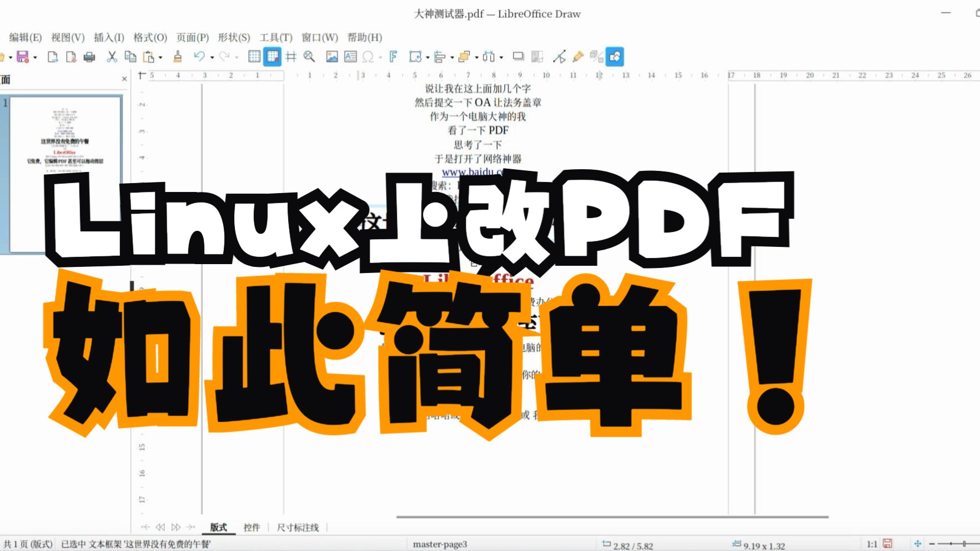
Task: Click the Arrange objects icon
Action: [464, 57]
